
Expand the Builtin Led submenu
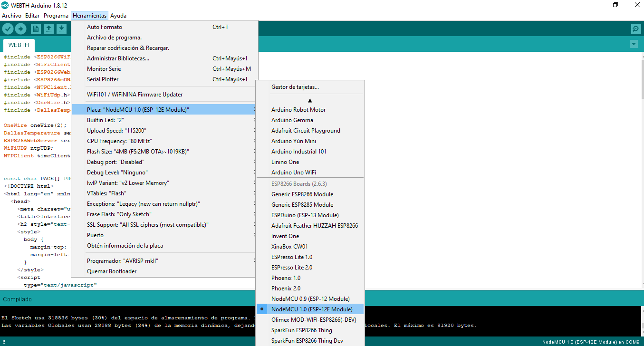click(x=164, y=120)
